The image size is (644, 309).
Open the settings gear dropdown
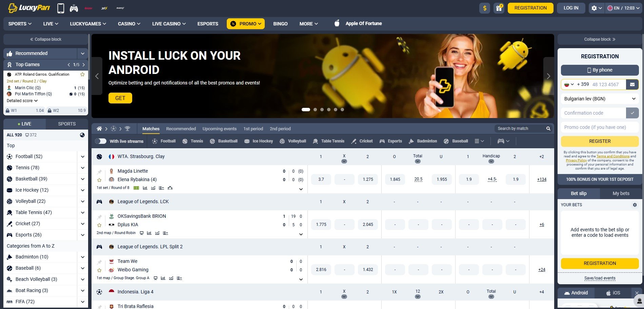coord(596,8)
